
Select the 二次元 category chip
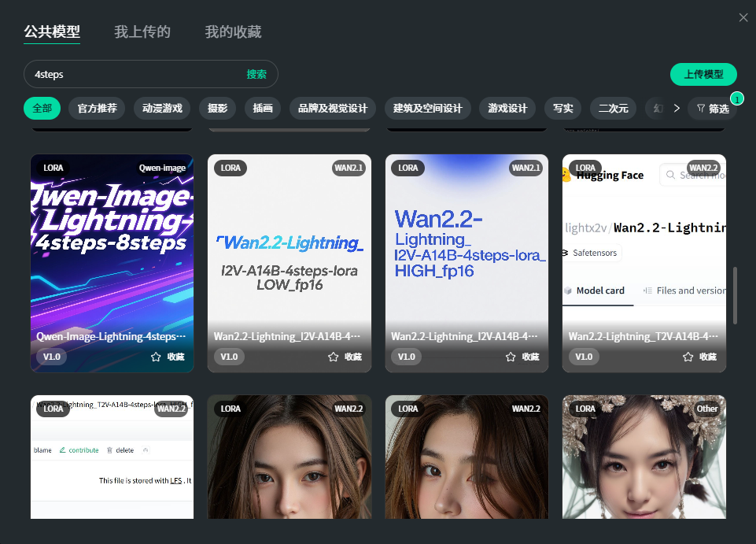[614, 108]
